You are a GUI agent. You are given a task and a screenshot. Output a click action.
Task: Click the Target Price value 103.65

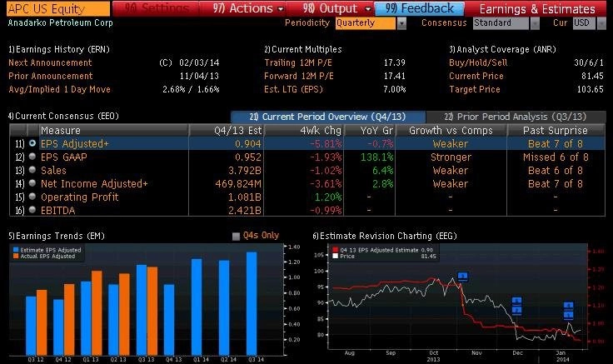pos(591,89)
